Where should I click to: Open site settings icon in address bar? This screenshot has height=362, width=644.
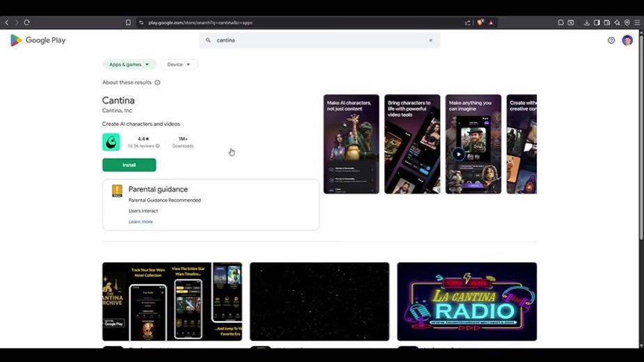[141, 22]
